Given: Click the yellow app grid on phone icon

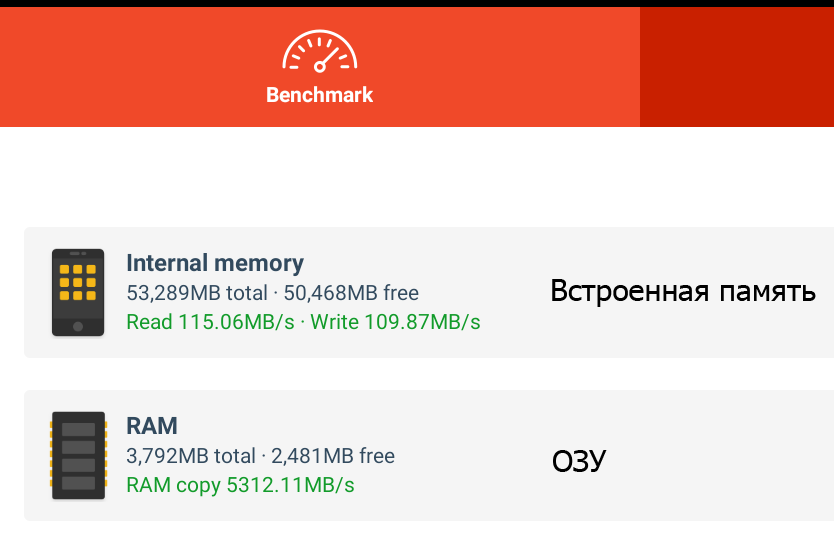Looking at the screenshot, I should point(78,282).
